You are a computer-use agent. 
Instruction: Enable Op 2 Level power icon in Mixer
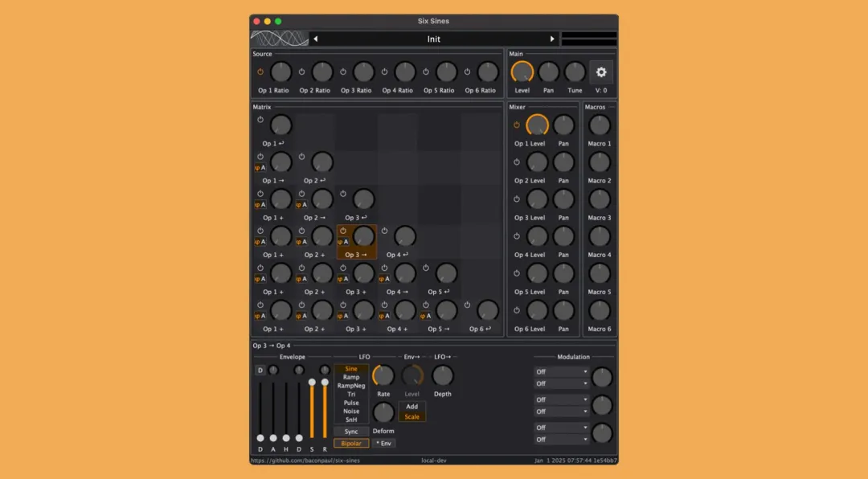click(x=517, y=162)
